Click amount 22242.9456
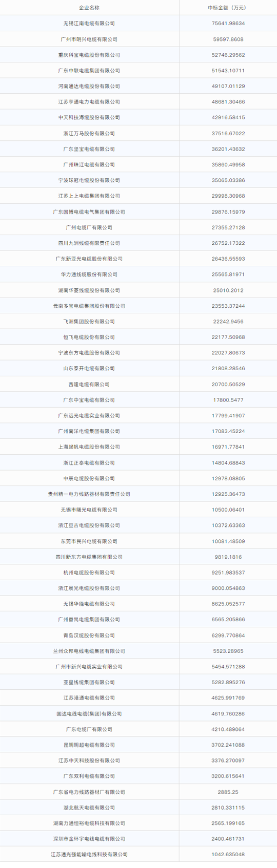277x868 pixels. point(228,321)
